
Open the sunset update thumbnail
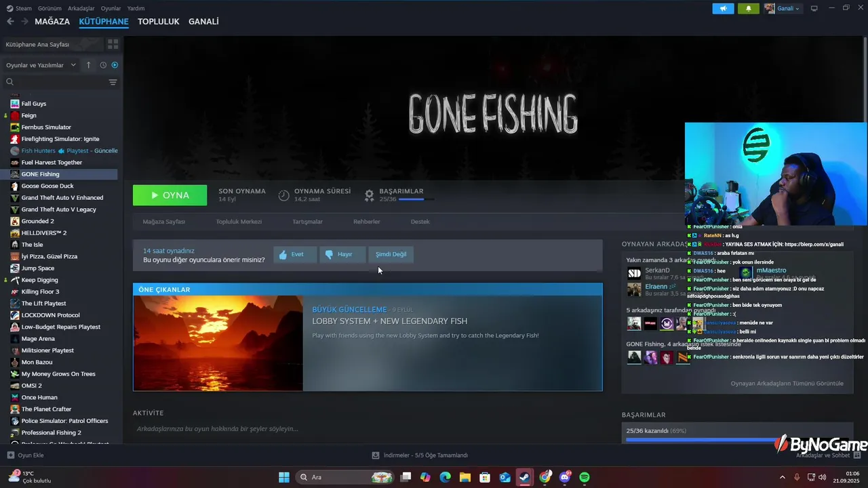click(x=218, y=343)
